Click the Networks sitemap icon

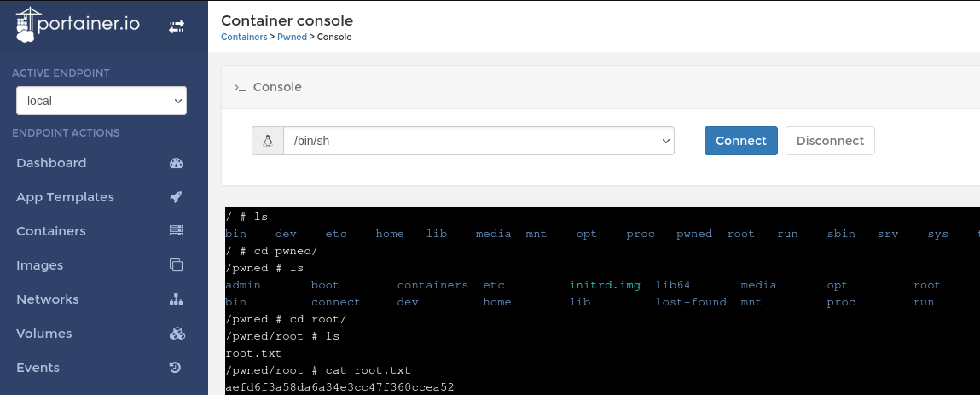pos(177,299)
